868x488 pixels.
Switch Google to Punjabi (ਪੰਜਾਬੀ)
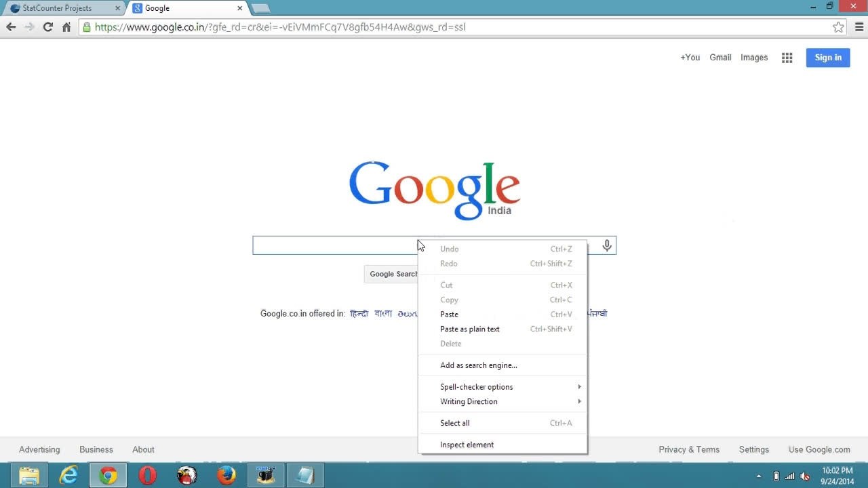click(597, 314)
